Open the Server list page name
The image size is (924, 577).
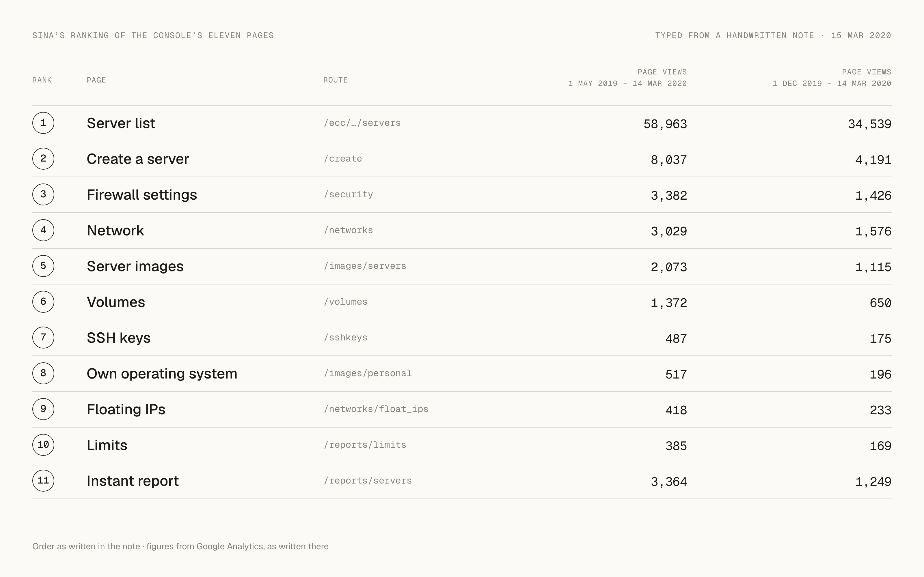point(121,123)
